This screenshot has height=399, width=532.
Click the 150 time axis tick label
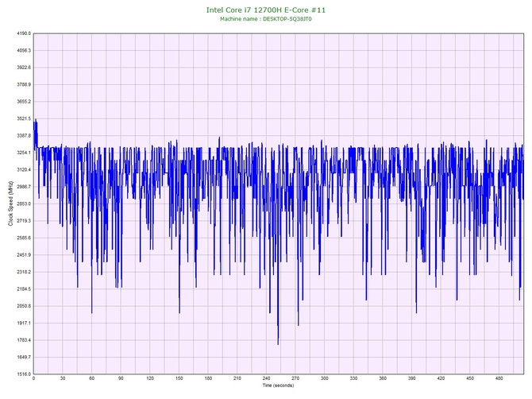pyautogui.click(x=179, y=378)
